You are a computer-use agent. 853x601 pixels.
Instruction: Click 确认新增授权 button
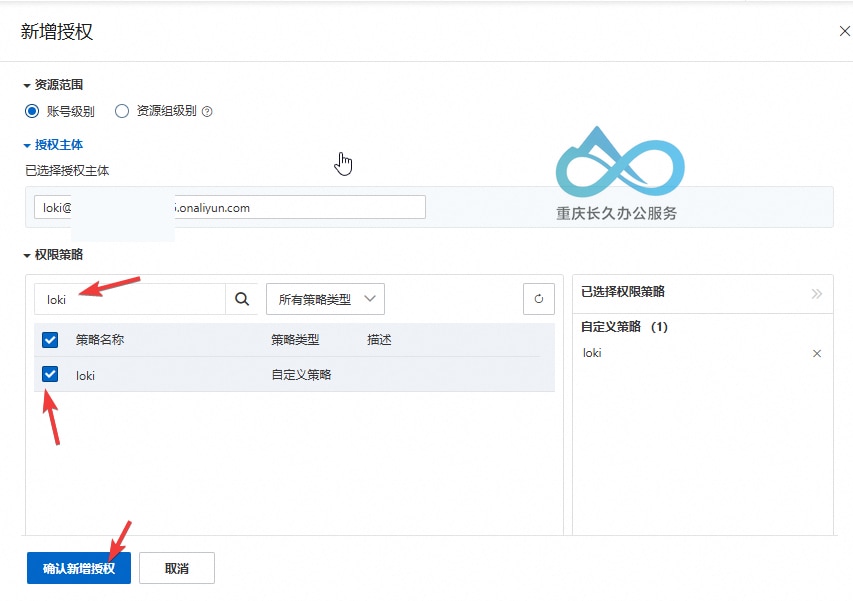(x=79, y=568)
